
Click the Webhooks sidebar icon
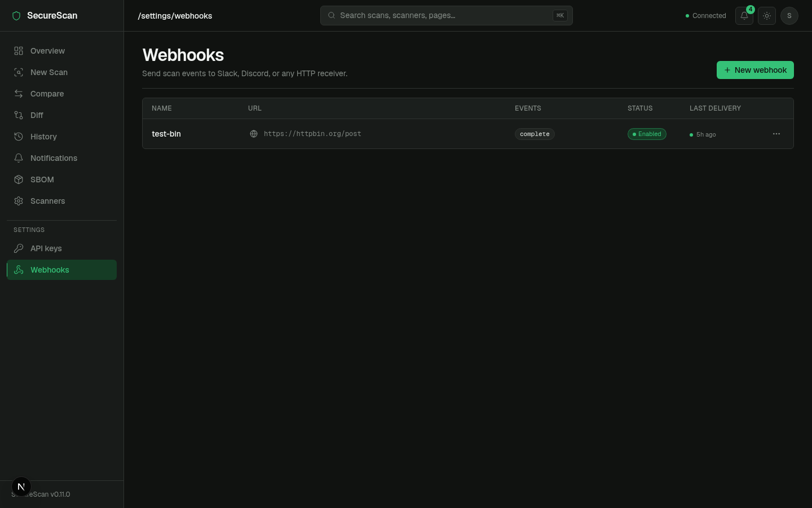tap(19, 270)
